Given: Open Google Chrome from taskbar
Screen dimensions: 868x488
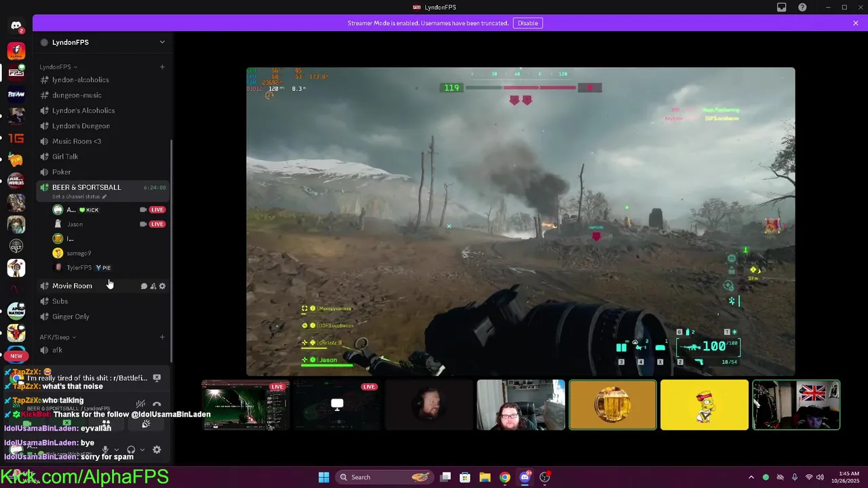Looking at the screenshot, I should 505,477.
